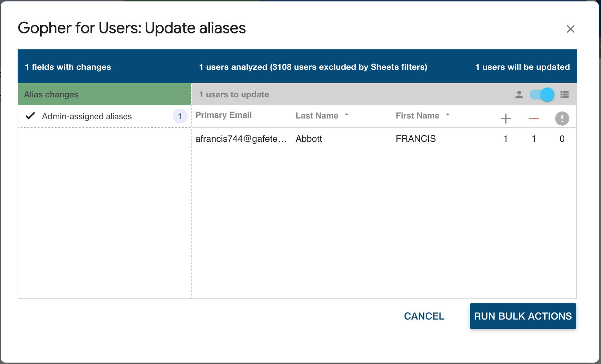Click the FRANCIS first name cell
This screenshot has height=364, width=601.
click(x=415, y=139)
